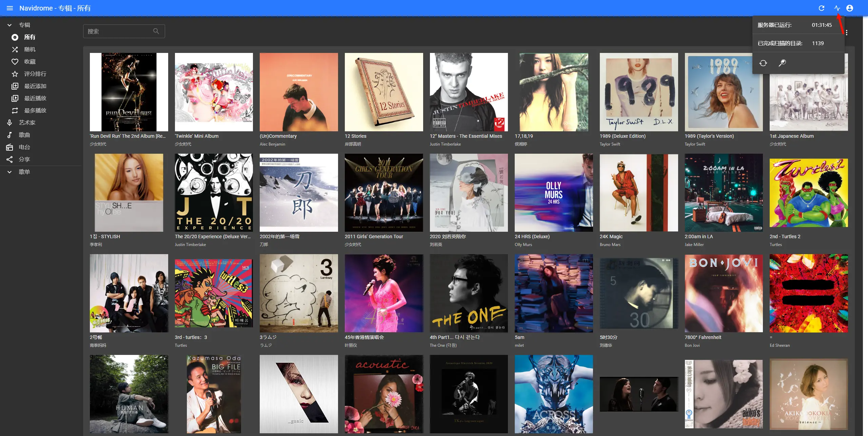Viewport: 868px width, 436px height.
Task: Open the 24 HRS (Deluxe) album cover
Action: pos(554,193)
